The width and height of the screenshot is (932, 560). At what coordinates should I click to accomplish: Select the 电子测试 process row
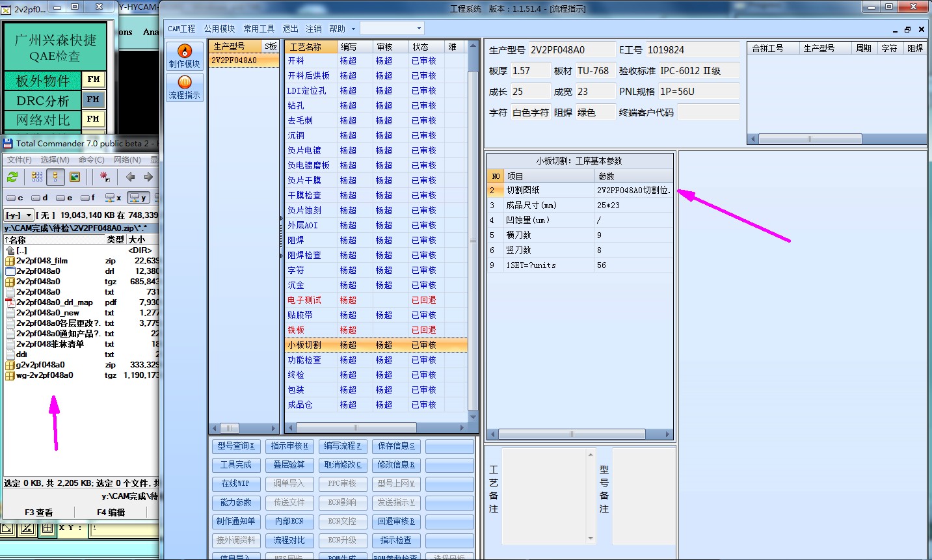(376, 300)
